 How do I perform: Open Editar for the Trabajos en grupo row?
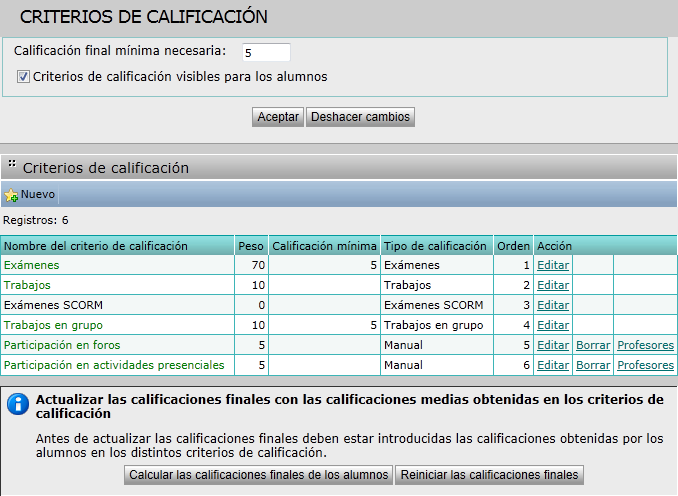click(553, 325)
